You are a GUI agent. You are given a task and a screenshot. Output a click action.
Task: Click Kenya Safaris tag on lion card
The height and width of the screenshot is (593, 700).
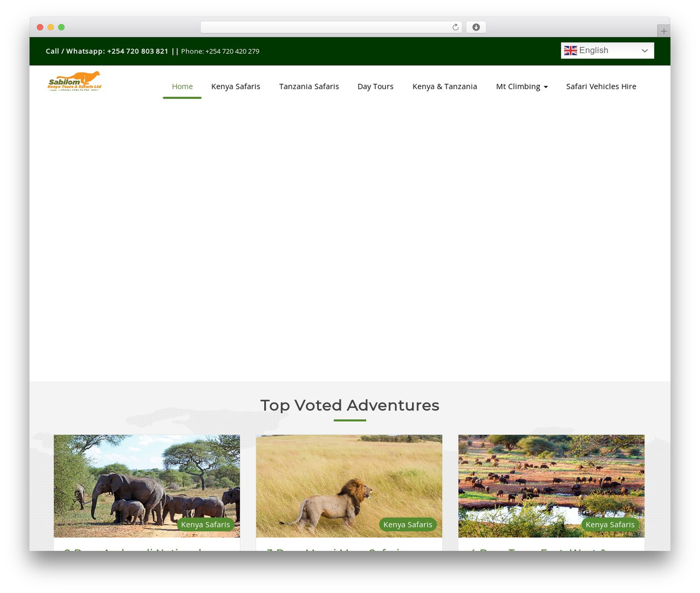tap(408, 525)
